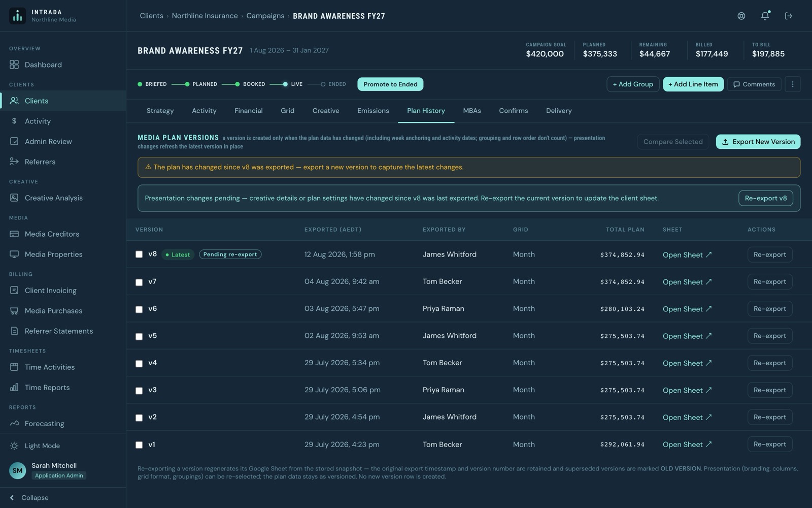Click the Re-export v8 banner button
This screenshot has height=508, width=812.
pyautogui.click(x=765, y=198)
